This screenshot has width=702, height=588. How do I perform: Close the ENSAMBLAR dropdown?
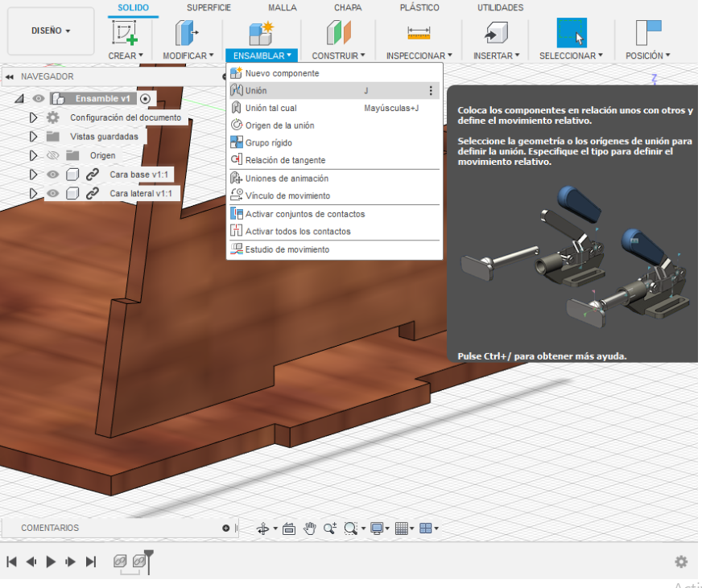pos(262,56)
